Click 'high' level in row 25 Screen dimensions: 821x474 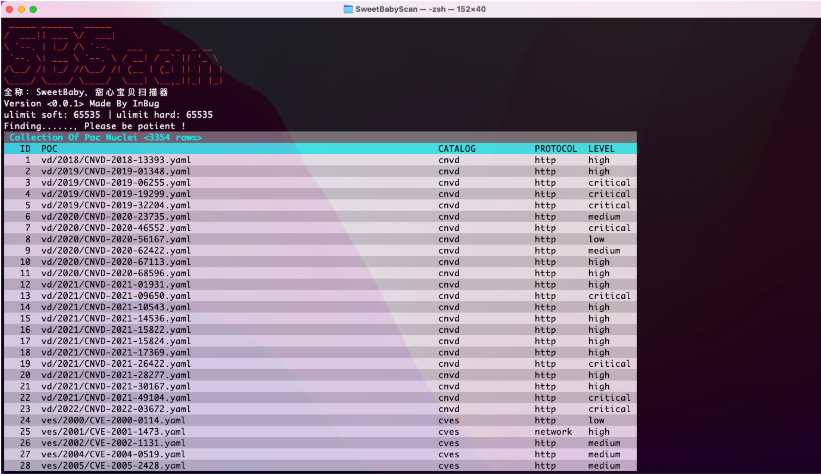coord(598,432)
